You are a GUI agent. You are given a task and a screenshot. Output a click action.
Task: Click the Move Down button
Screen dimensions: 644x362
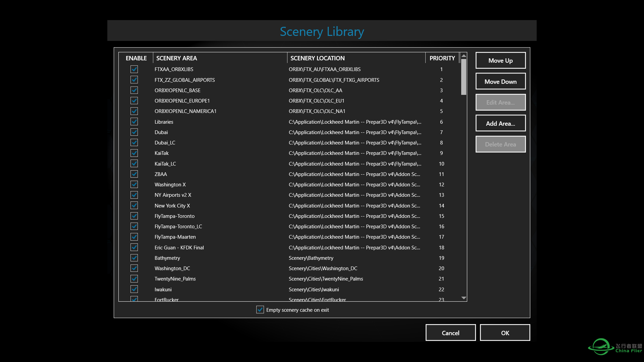click(x=500, y=81)
